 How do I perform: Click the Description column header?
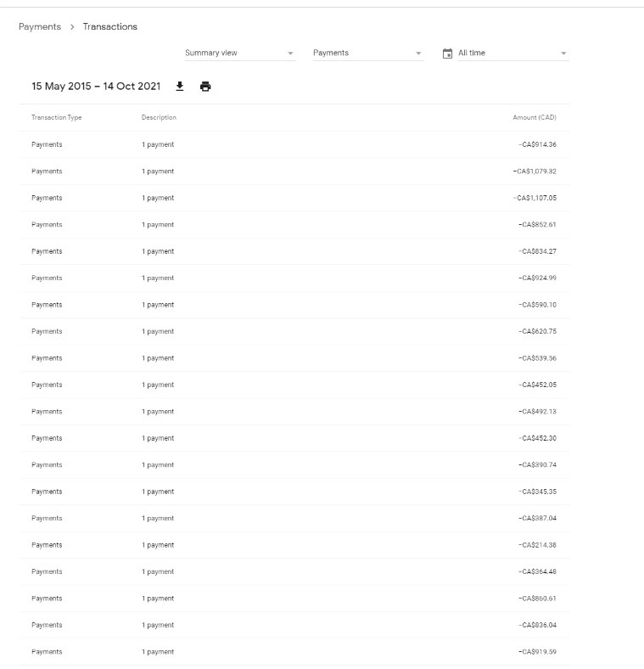click(159, 117)
